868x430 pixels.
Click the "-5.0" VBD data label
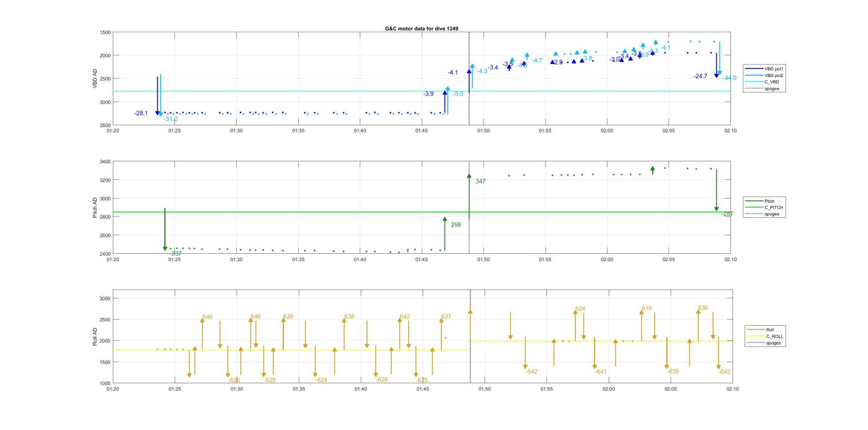(458, 94)
